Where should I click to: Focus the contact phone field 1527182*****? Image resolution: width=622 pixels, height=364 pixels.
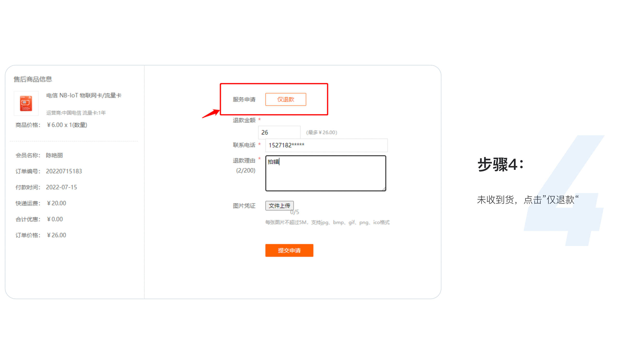(326, 145)
